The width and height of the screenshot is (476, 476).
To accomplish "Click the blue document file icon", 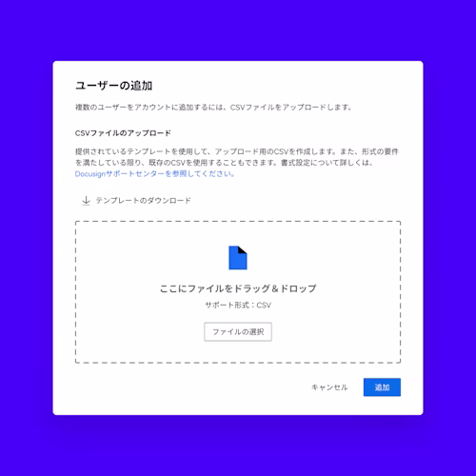I will coord(238,258).
